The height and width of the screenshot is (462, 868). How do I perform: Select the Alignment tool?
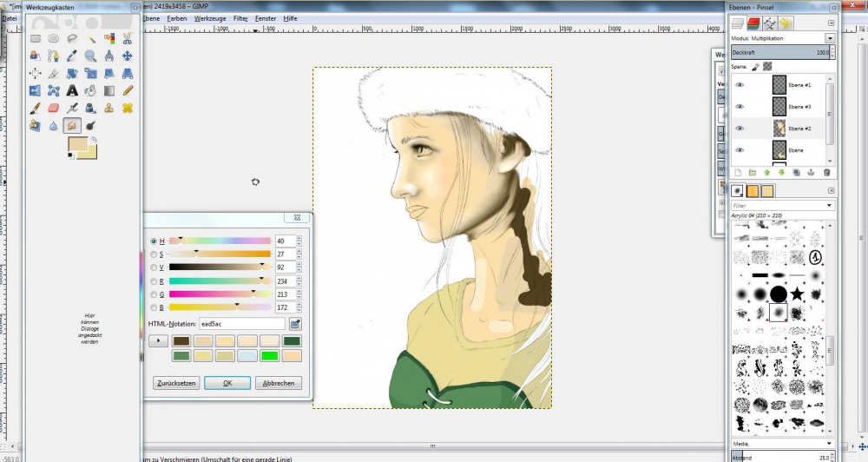tap(36, 73)
